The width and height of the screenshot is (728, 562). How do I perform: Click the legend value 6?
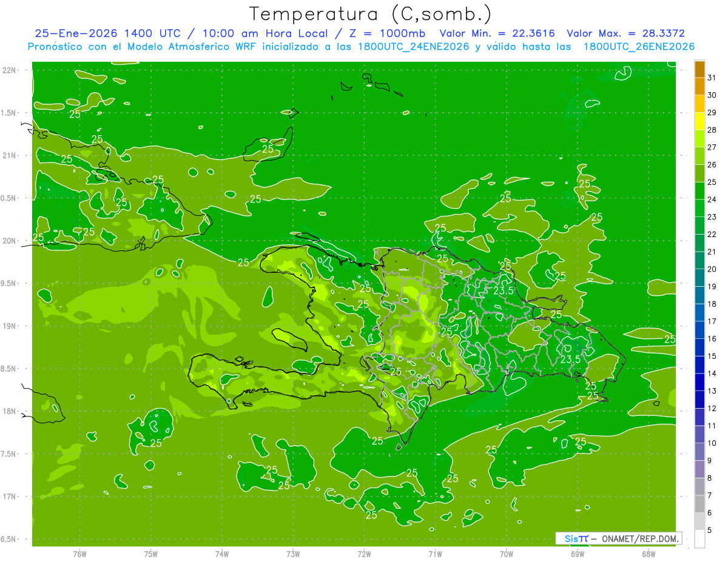[709, 513]
